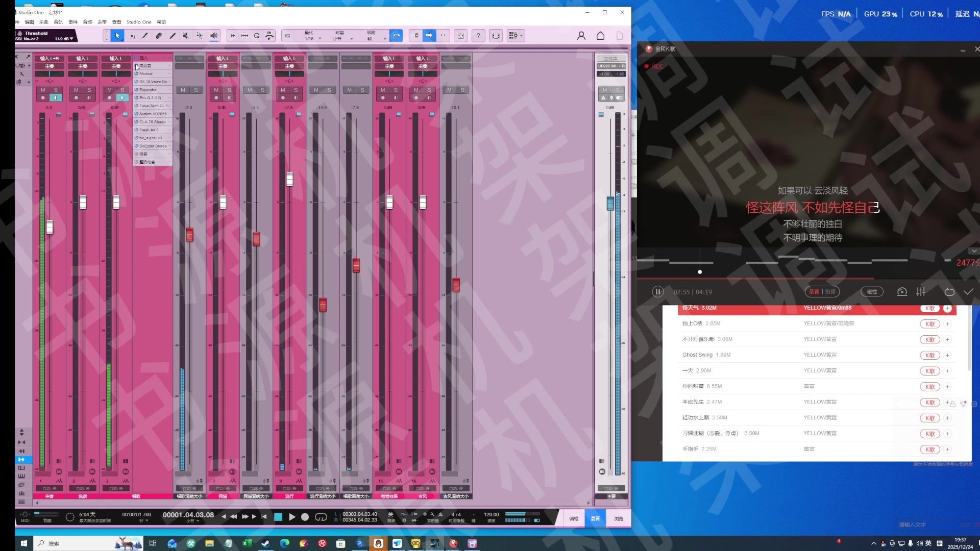
Task: Click the blue main output fader handle
Action: (x=610, y=204)
